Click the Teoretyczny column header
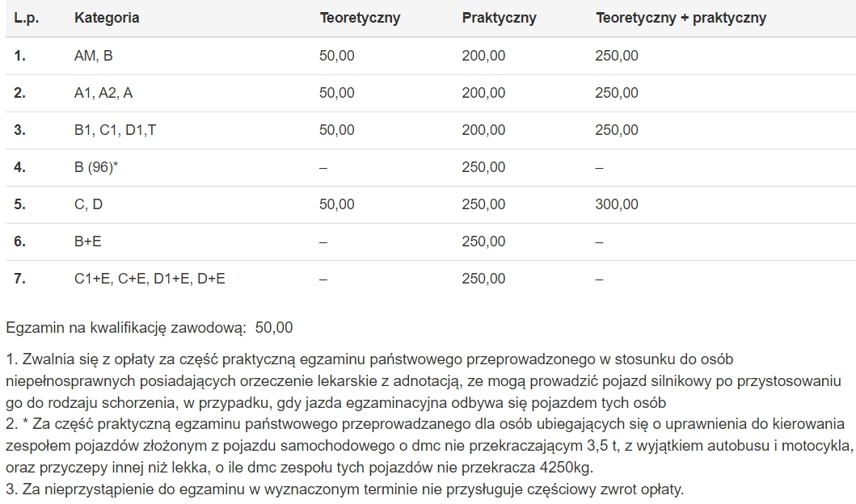Screen dimensions: 856x504 [x=360, y=18]
